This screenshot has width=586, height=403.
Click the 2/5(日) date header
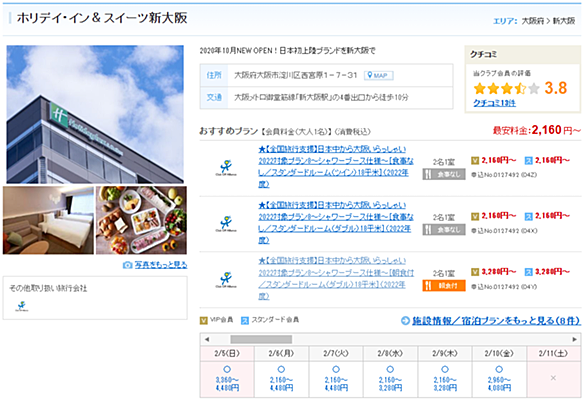(x=227, y=353)
